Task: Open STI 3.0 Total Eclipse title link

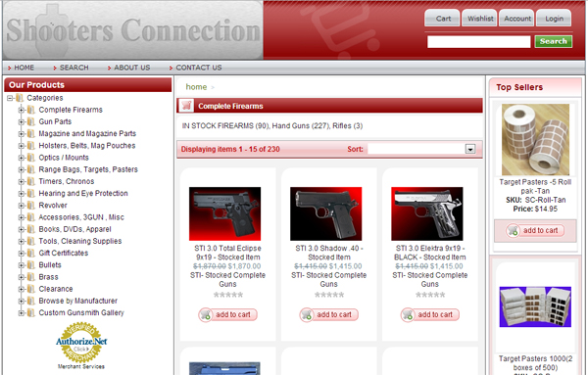Action: (227, 253)
